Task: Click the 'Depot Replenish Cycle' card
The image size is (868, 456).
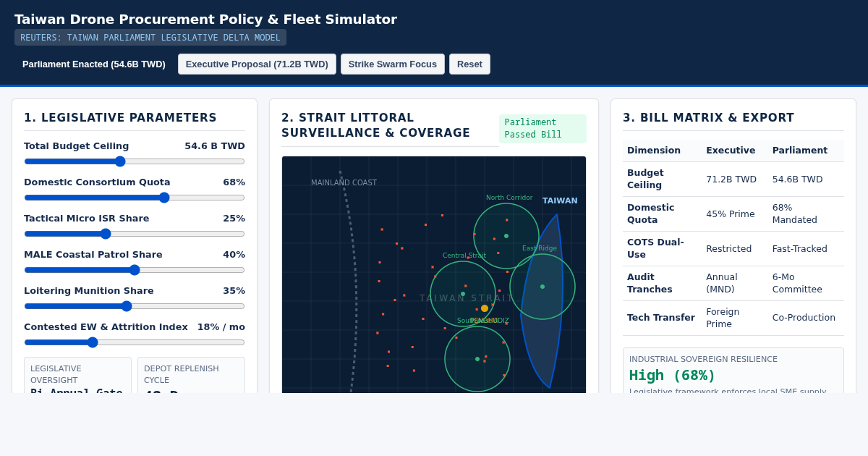Action: coord(192,376)
